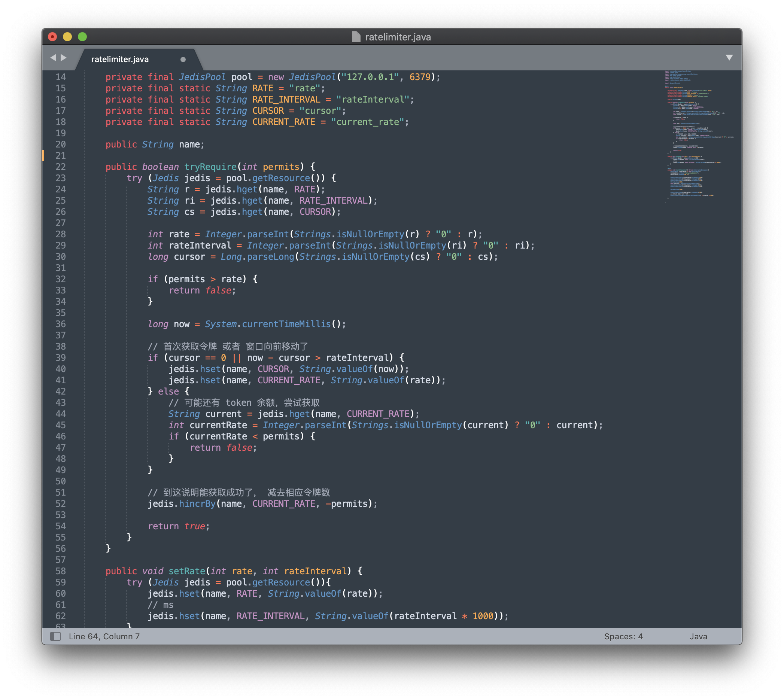784x700 pixels.
Task: Click hincrBy method call on line 52
Action: (197, 504)
